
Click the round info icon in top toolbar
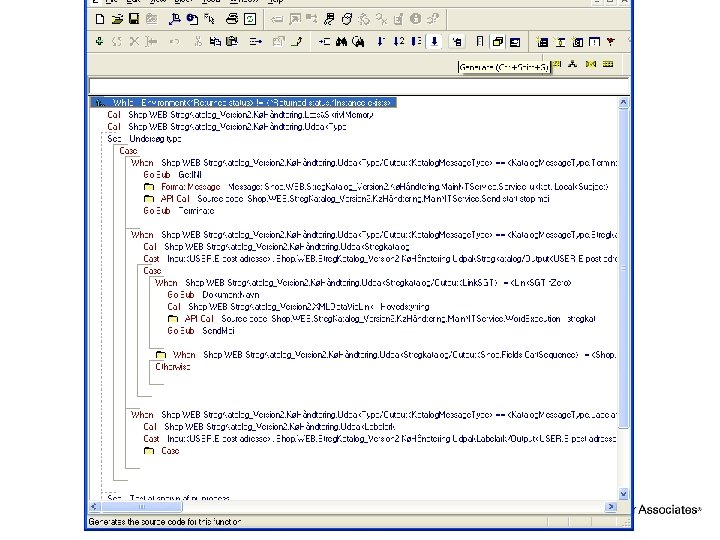pos(416,19)
